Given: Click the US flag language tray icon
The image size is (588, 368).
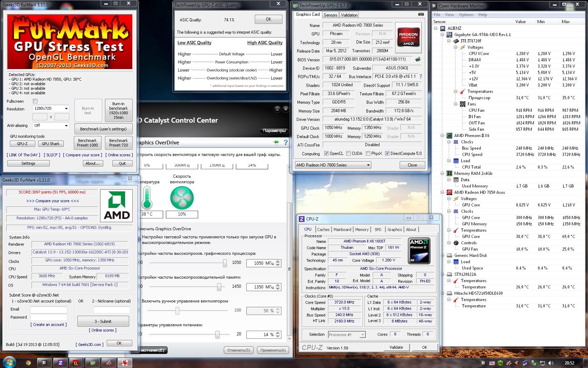Looking at the screenshot, I should pos(492,363).
